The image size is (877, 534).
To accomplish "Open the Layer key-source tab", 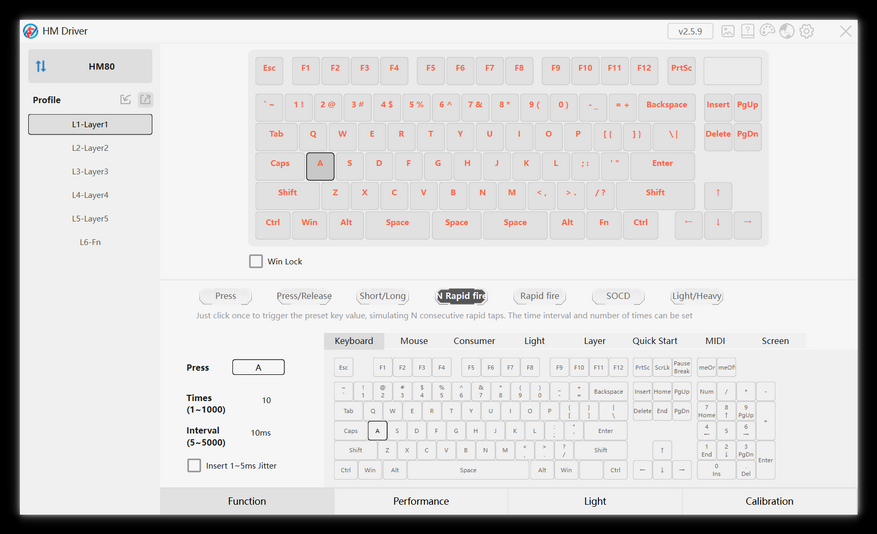I will [595, 341].
